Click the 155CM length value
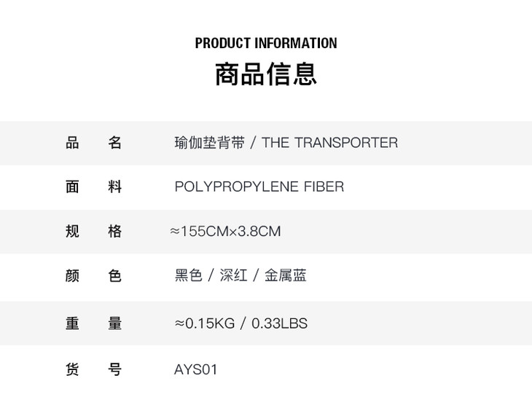The image size is (532, 397). (x=203, y=232)
